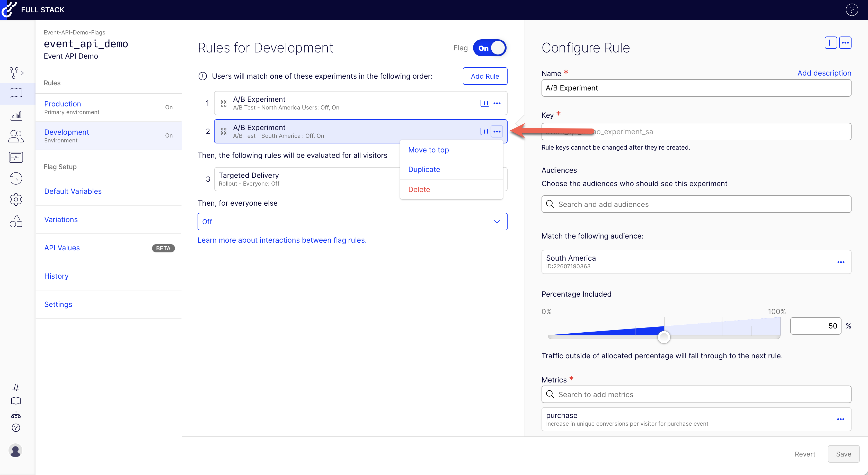Click the user avatar in sidebar
The height and width of the screenshot is (475, 868).
click(x=15, y=450)
